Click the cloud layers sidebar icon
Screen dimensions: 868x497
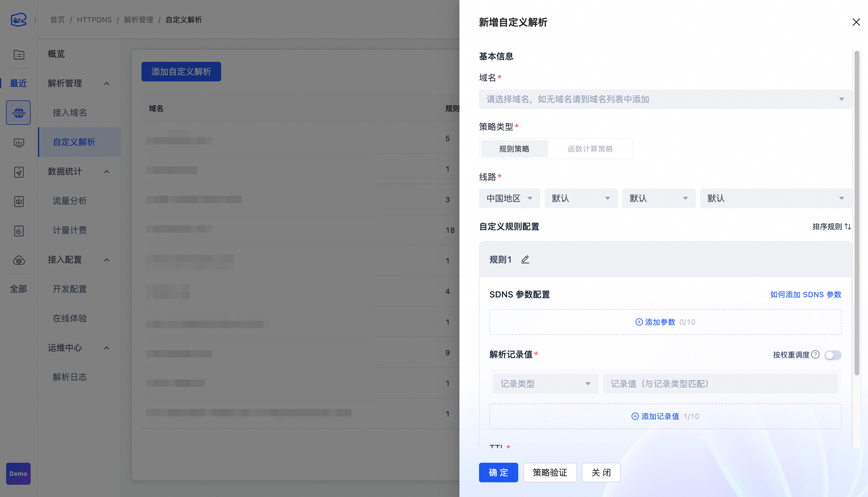[19, 260]
